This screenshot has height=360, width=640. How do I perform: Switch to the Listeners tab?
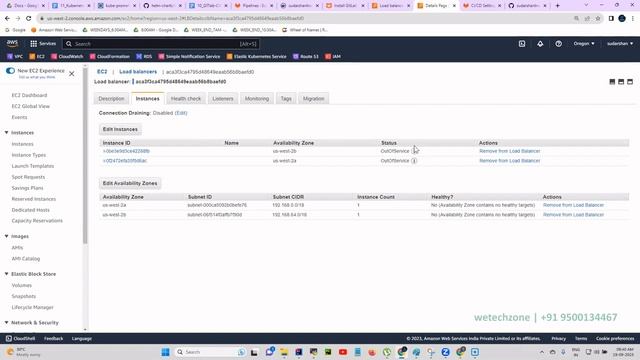(x=223, y=99)
